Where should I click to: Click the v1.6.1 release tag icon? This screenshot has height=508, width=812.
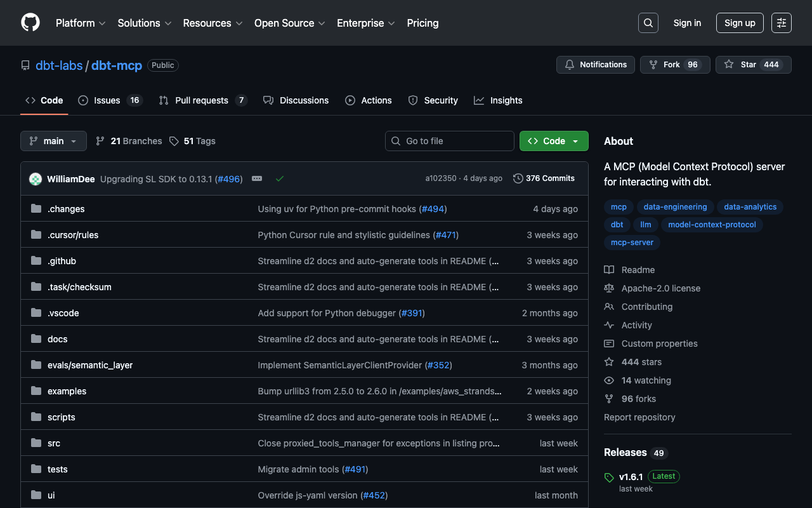point(609,478)
